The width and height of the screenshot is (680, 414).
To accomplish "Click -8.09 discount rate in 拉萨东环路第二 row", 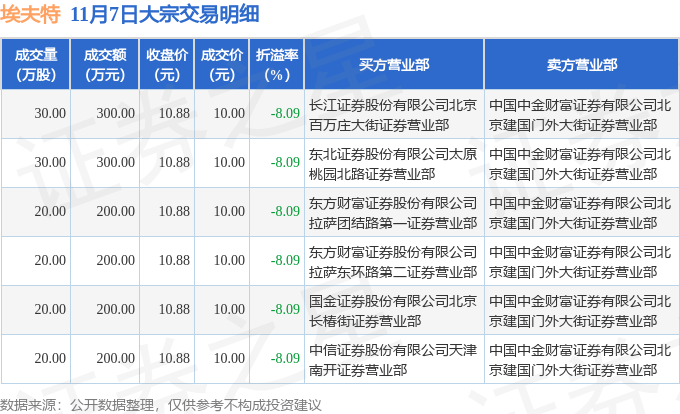I will pos(285,260).
